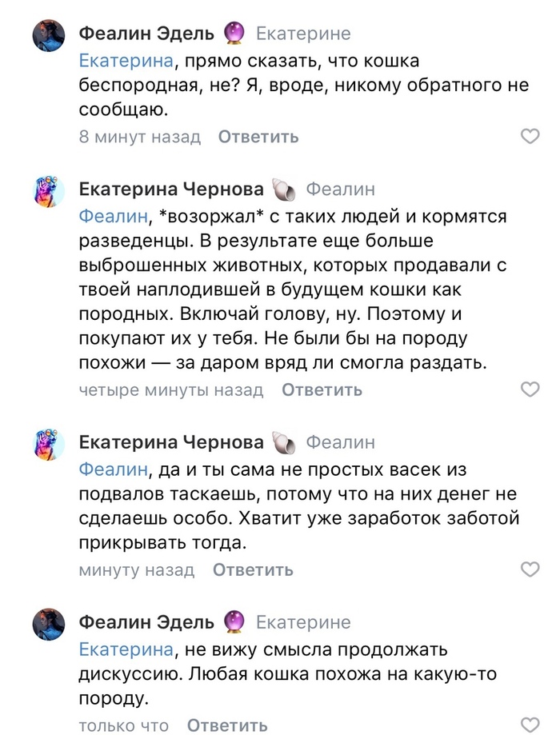Click shell status icon in *возоржал* comment
The image size is (560, 735).
(x=284, y=190)
